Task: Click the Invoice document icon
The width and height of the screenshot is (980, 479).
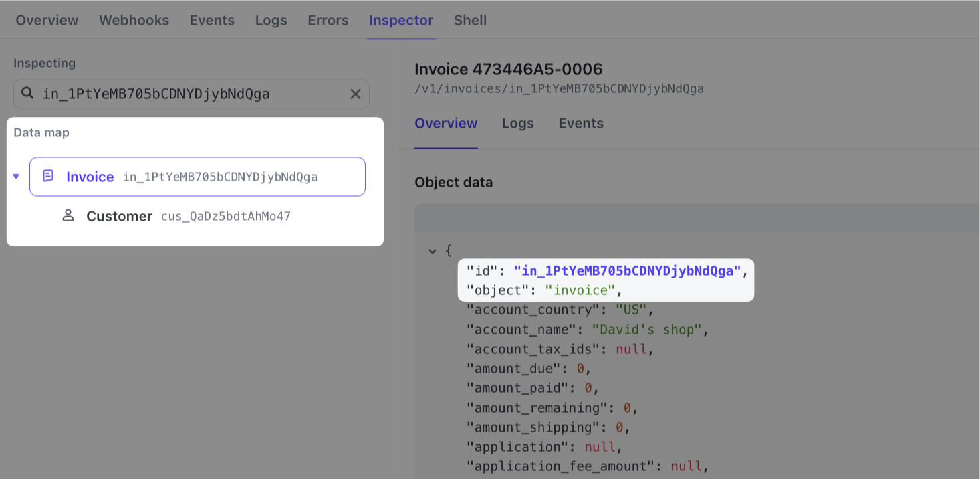Action: pyautogui.click(x=48, y=176)
